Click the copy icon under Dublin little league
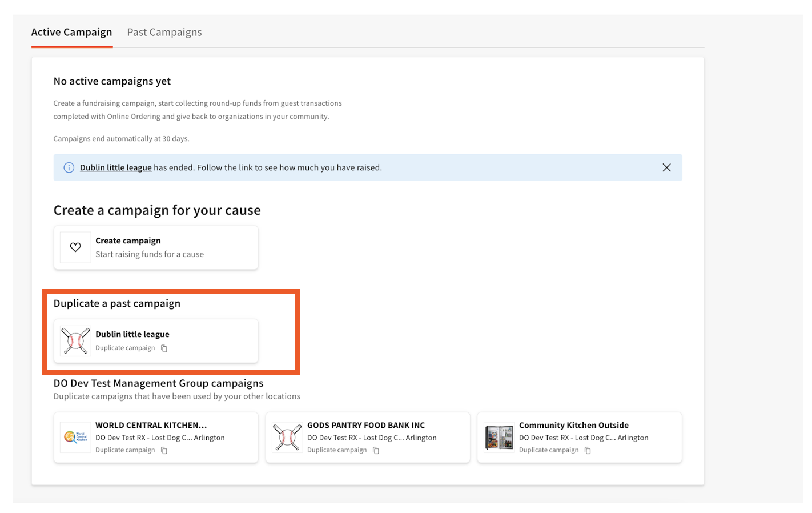 [x=164, y=348]
